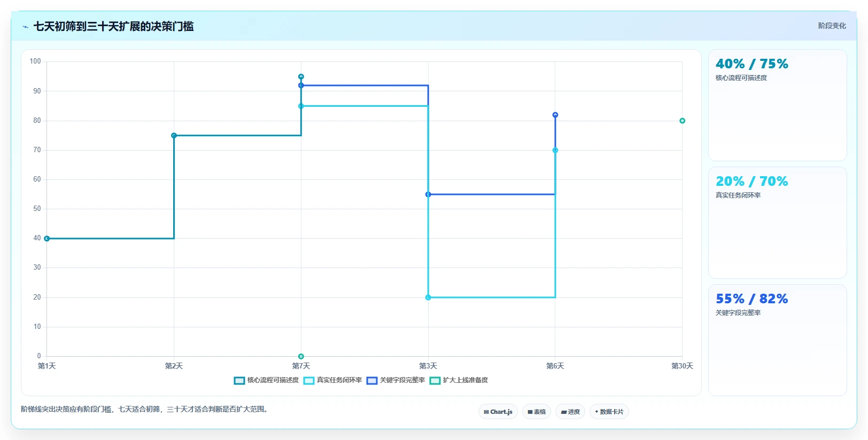Click the data point at 第1天 value 40

tap(47, 239)
